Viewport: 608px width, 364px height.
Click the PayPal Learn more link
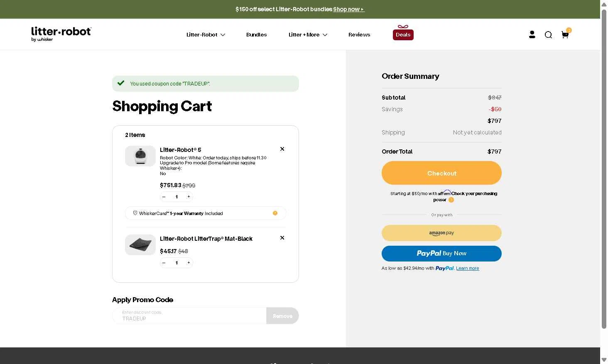click(468, 269)
